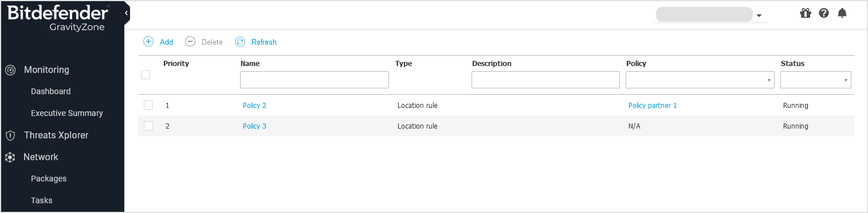
Task: Click the Add plus icon
Action: tap(148, 42)
